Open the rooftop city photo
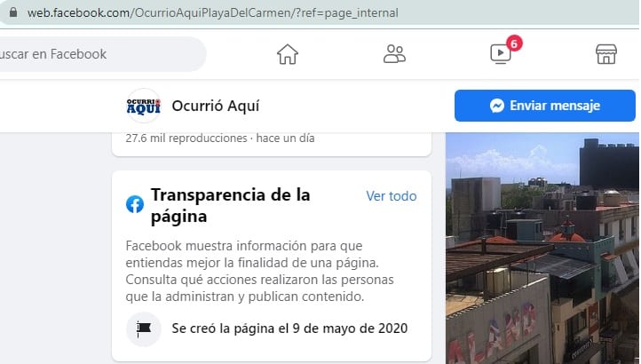Screen dimensions: 641x364 [x=542, y=248]
